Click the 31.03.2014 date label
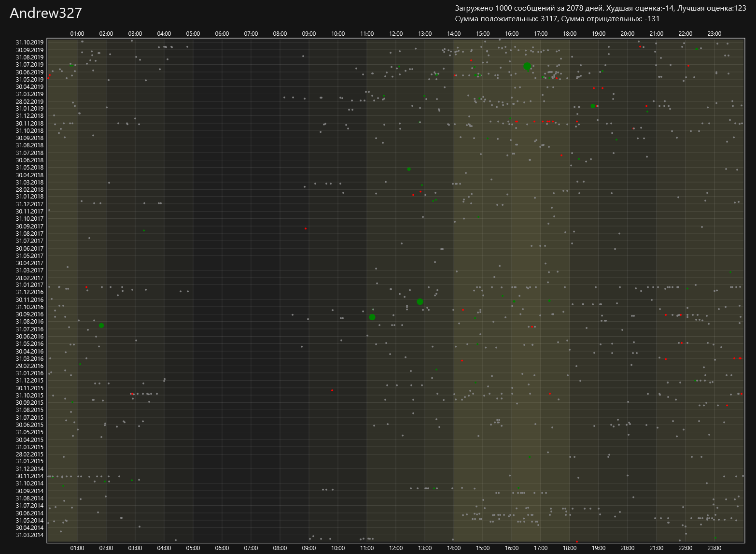The width and height of the screenshot is (756, 554). pyautogui.click(x=29, y=535)
